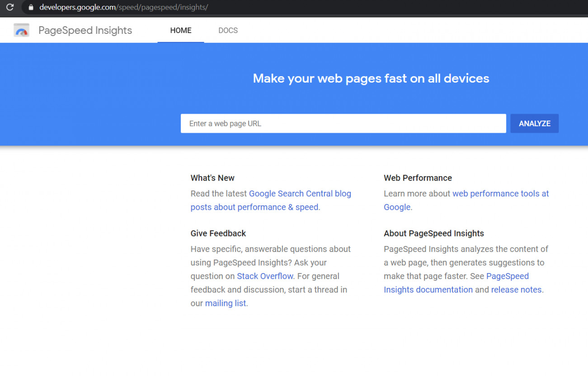Open Google Search Central blog posts link

(271, 200)
